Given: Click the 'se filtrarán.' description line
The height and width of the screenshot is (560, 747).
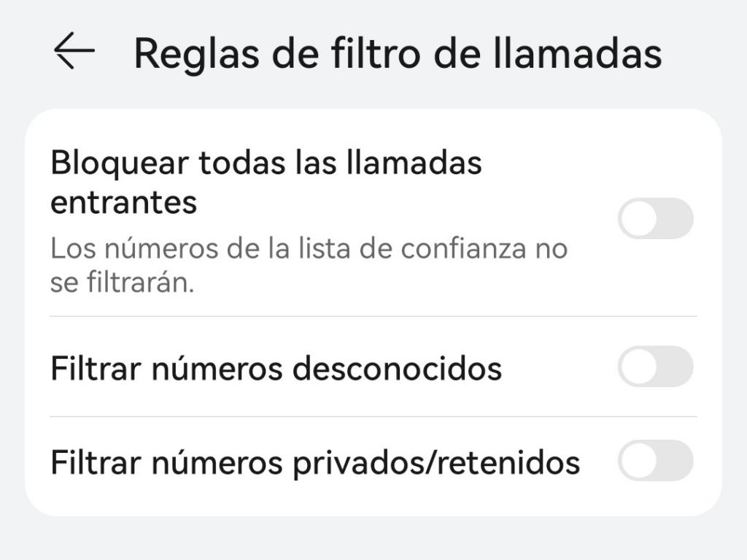Looking at the screenshot, I should [123, 284].
